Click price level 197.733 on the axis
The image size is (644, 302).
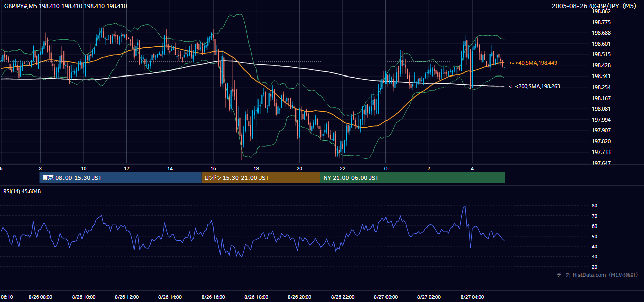tap(601, 152)
